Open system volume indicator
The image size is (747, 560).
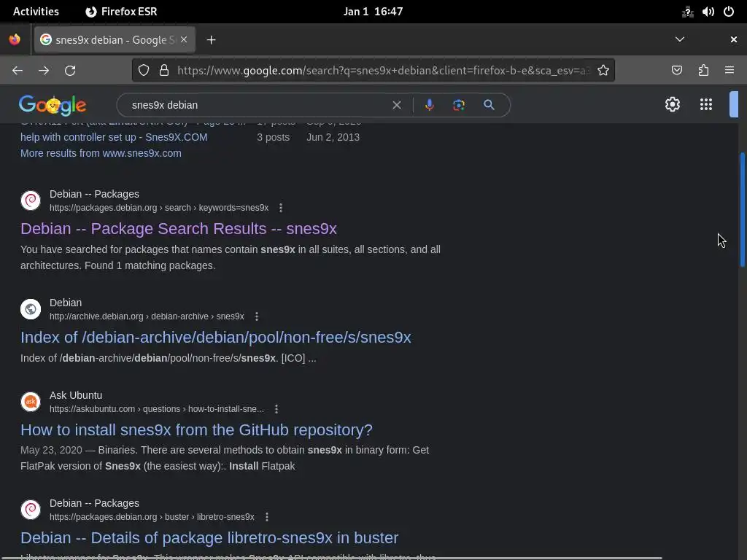pyautogui.click(x=708, y=12)
